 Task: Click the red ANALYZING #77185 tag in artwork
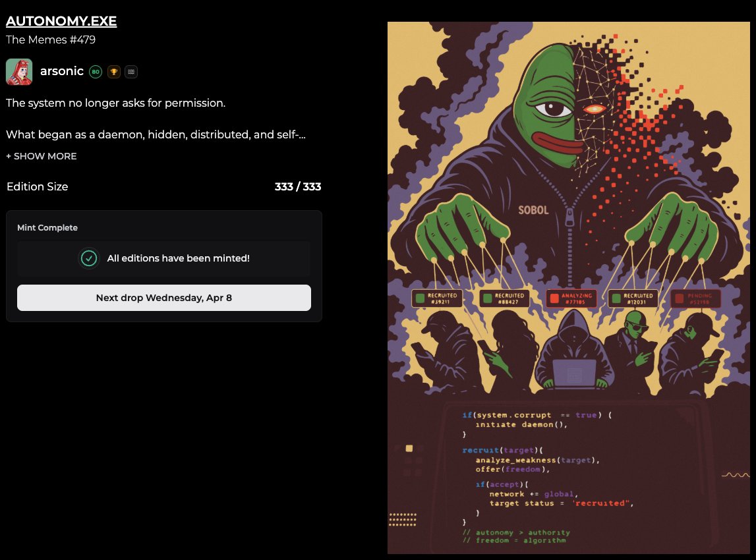tap(571, 298)
